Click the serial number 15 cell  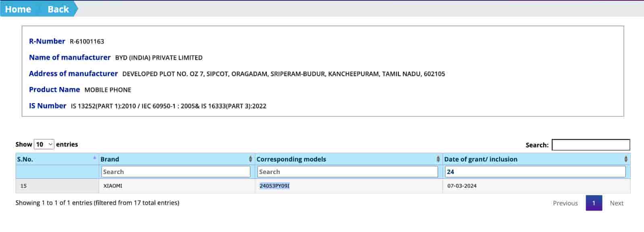(23, 186)
